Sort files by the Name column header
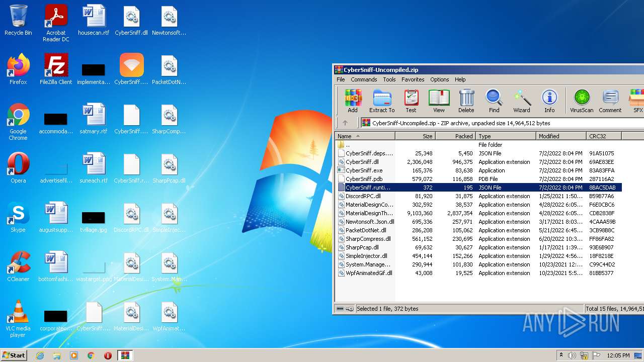The height and width of the screenshot is (362, 644). click(x=365, y=136)
